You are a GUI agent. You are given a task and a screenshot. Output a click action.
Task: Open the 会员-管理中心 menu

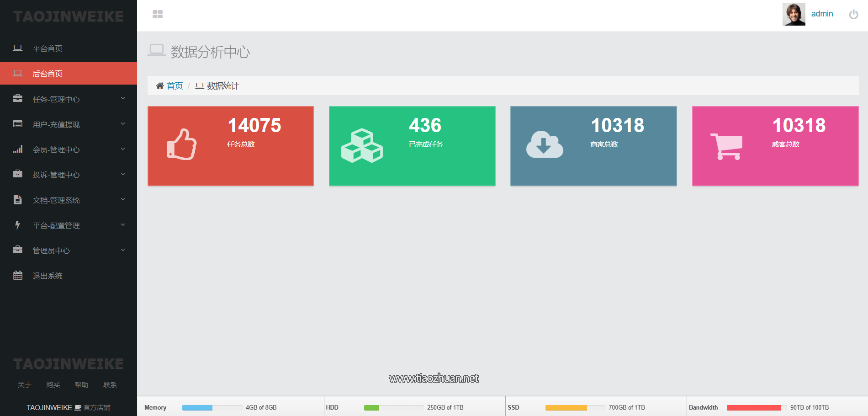56,149
